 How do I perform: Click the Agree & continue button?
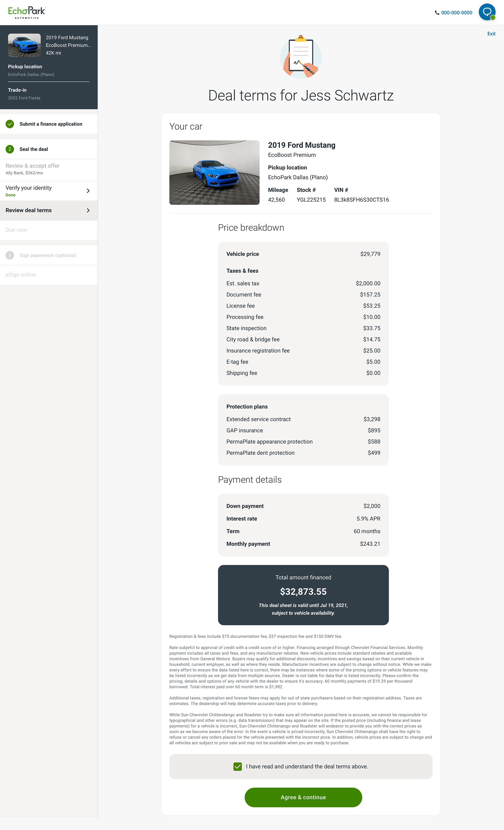pos(303,797)
